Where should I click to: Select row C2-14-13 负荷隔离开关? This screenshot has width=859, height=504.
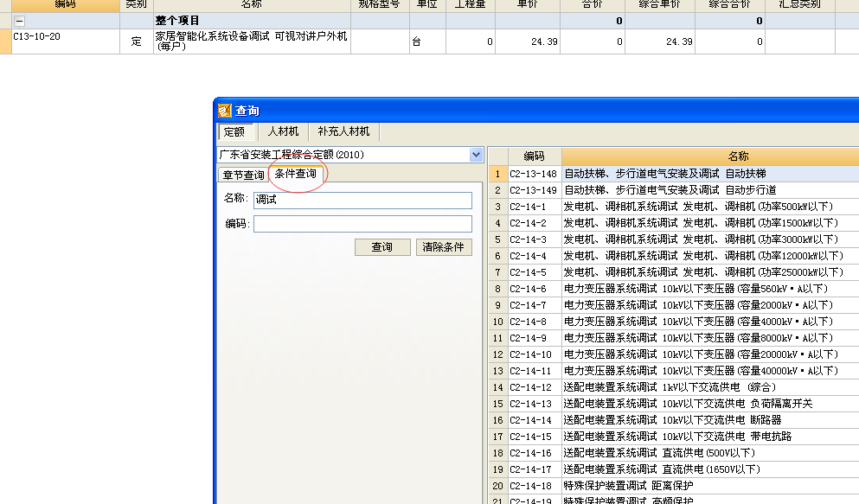[x=674, y=404]
